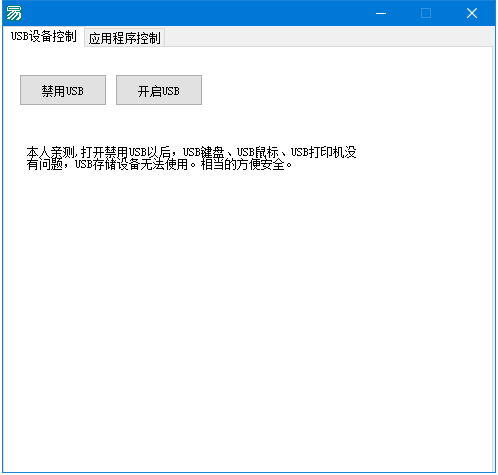Click the 禁用USB button

click(x=63, y=90)
